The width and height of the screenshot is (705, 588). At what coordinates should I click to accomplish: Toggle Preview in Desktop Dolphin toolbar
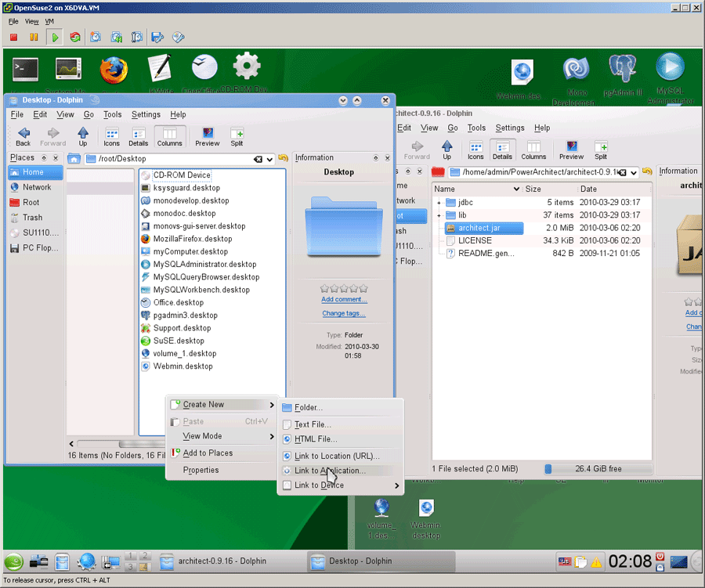pyautogui.click(x=208, y=137)
